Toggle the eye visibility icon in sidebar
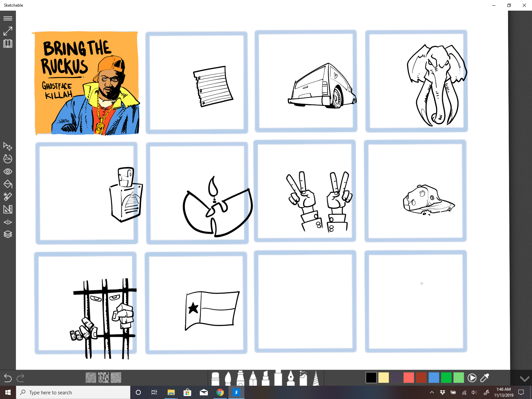The image size is (532, 399). click(x=8, y=172)
